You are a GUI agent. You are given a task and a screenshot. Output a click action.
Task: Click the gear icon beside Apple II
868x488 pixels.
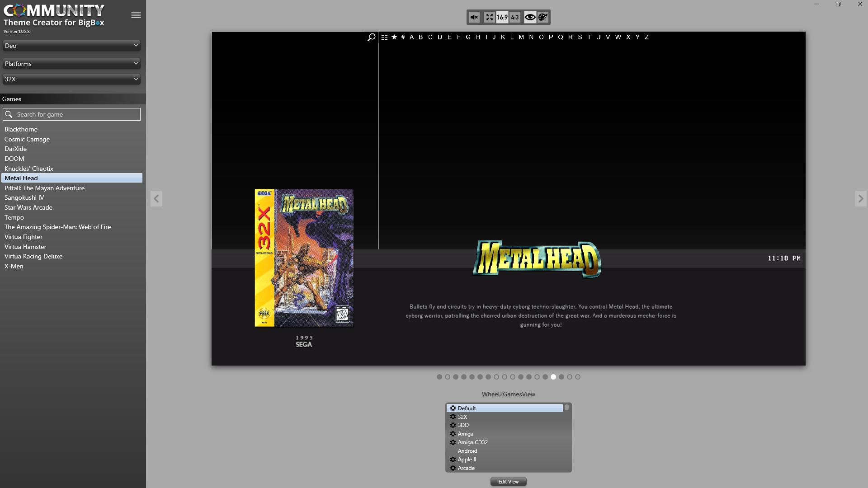click(453, 460)
